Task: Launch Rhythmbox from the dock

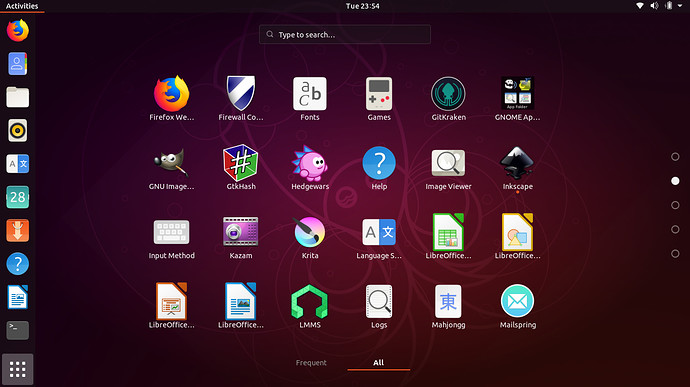Action: pos(18,130)
